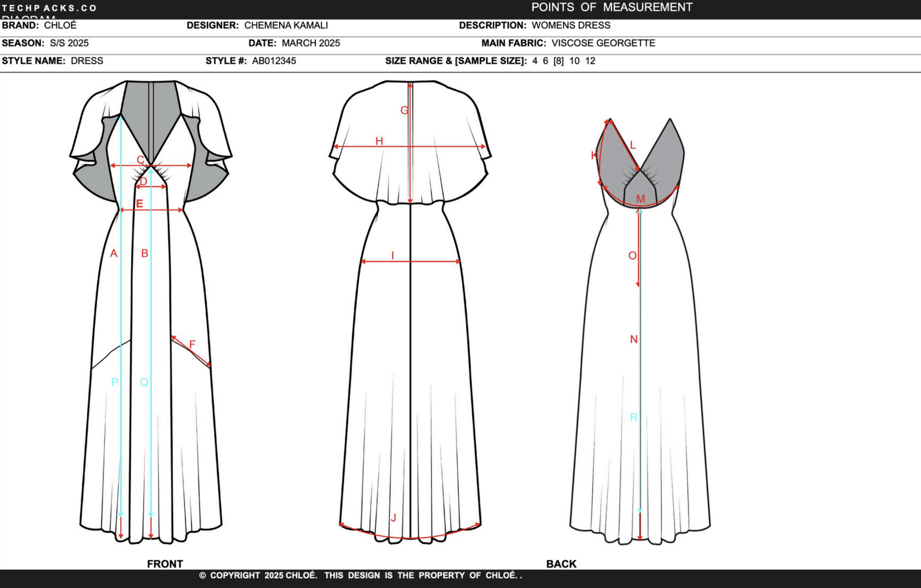Click the BRAND: field label

tap(20, 25)
